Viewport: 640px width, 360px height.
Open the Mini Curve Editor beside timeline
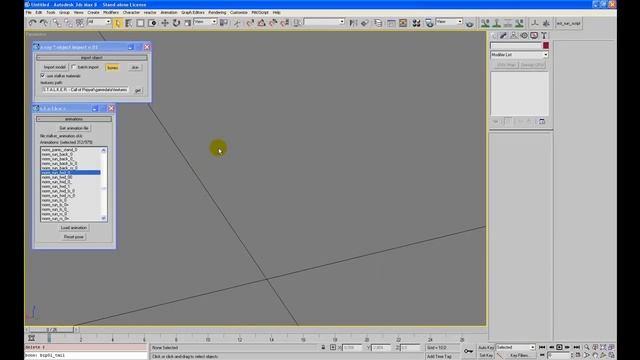coord(31,338)
